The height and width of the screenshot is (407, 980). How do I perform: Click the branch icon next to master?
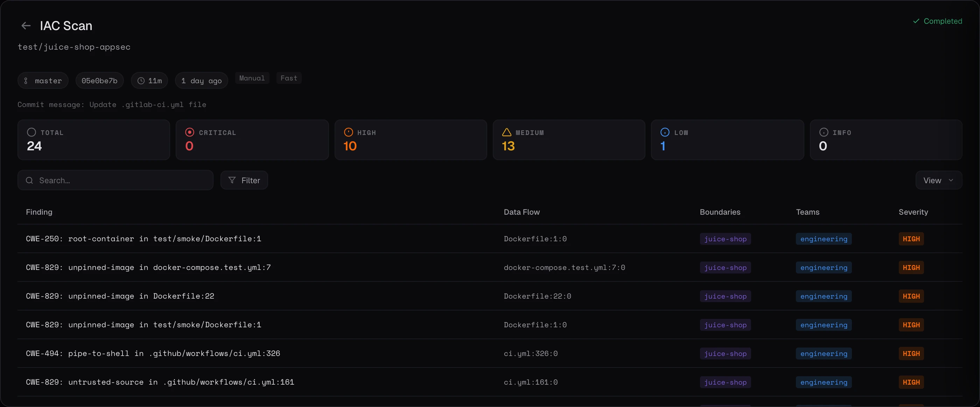tap(26, 80)
